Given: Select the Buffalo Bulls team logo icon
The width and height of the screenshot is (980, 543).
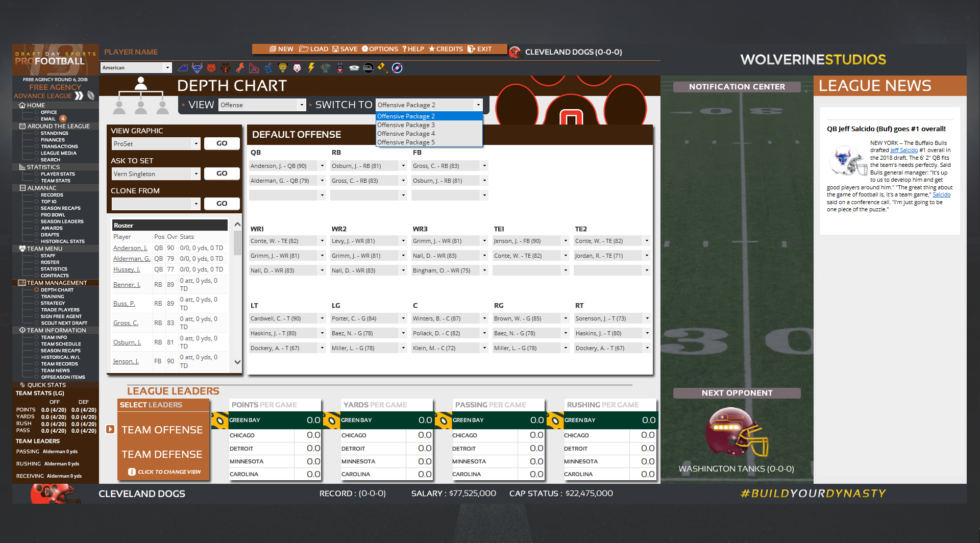Looking at the screenshot, I should click(197, 68).
